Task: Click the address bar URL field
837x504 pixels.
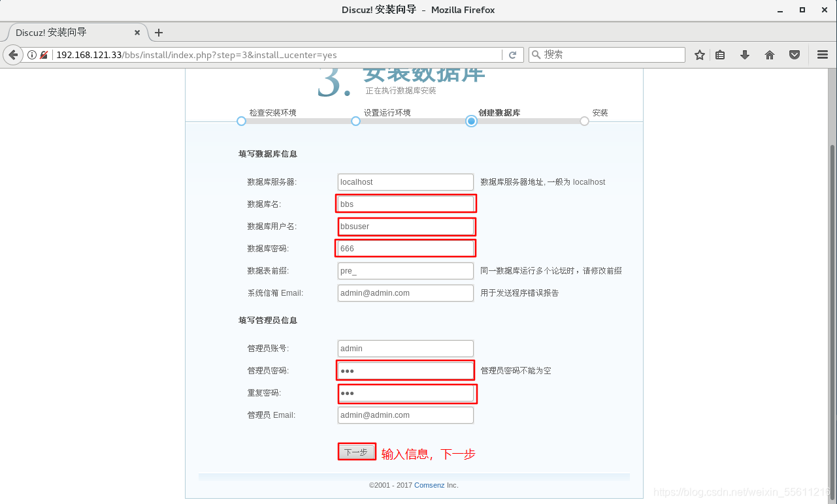Action: (x=278, y=55)
